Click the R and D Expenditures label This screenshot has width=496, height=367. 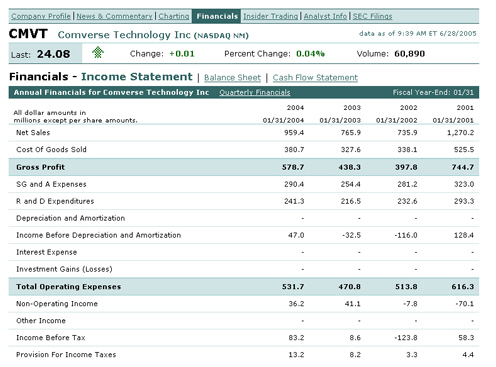tap(55, 201)
